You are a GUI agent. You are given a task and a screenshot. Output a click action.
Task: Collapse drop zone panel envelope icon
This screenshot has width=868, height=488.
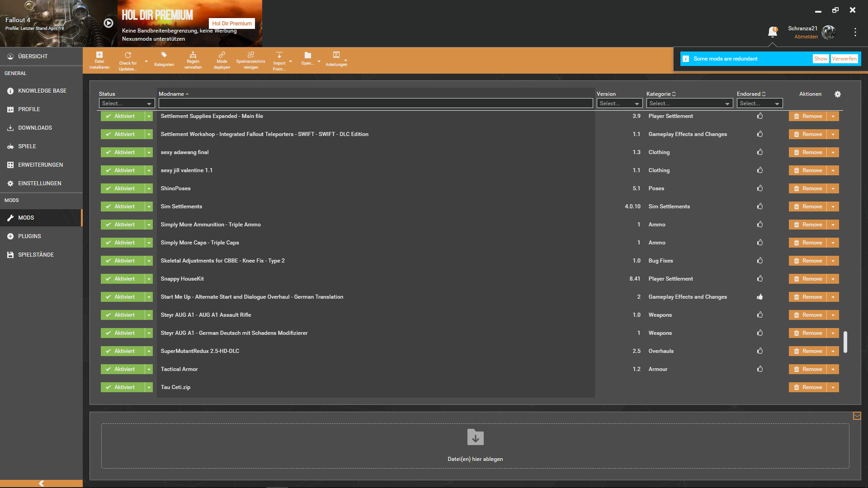coord(857,416)
